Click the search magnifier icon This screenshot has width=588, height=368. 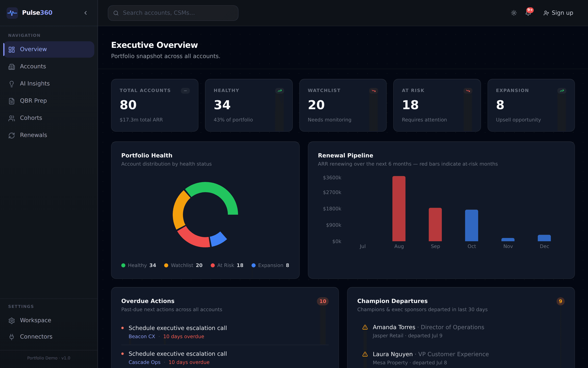click(116, 13)
